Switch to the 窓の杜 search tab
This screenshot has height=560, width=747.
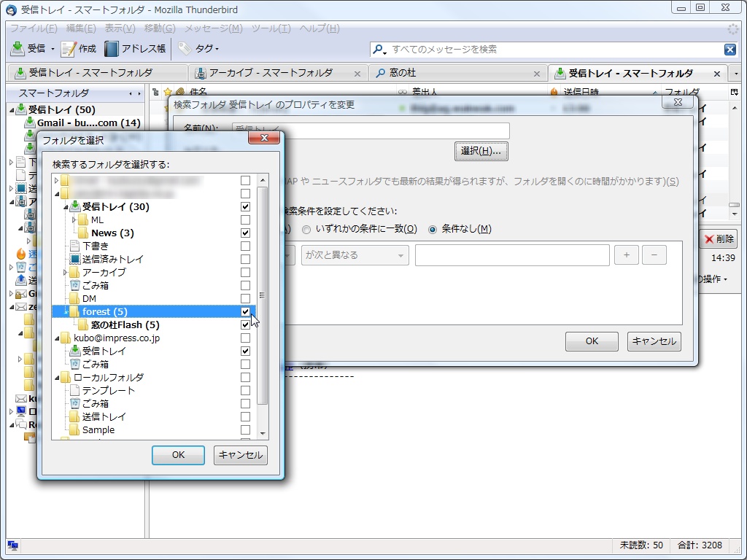tap(457, 73)
